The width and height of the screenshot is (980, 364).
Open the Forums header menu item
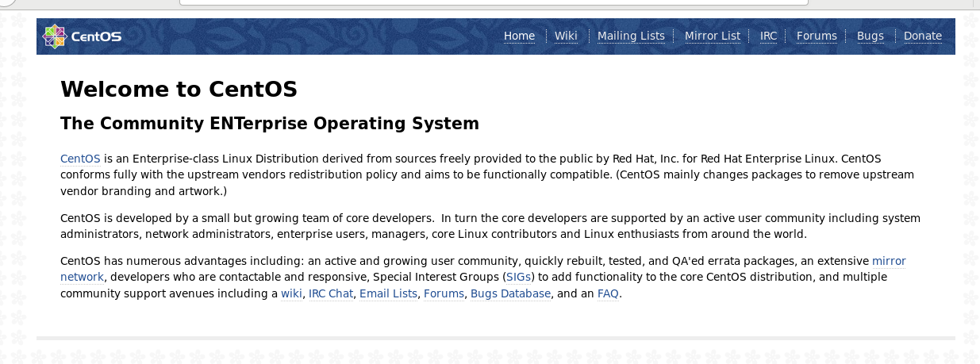817,36
